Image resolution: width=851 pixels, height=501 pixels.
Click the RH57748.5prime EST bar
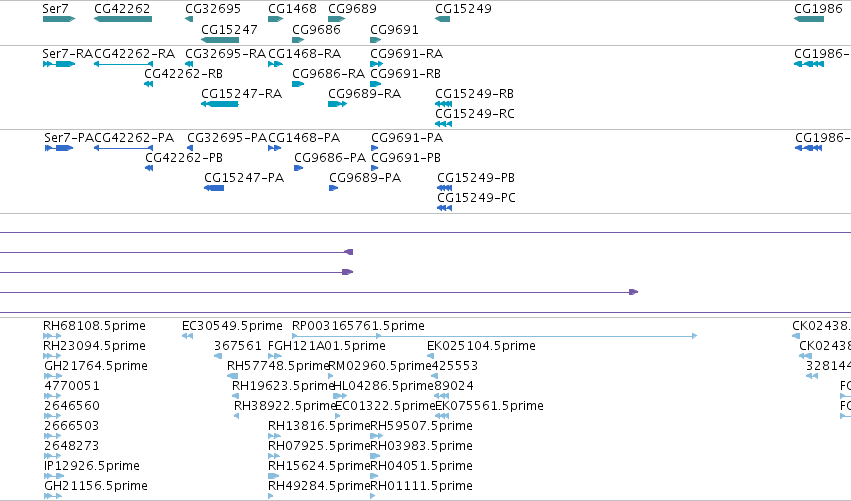tap(232, 376)
